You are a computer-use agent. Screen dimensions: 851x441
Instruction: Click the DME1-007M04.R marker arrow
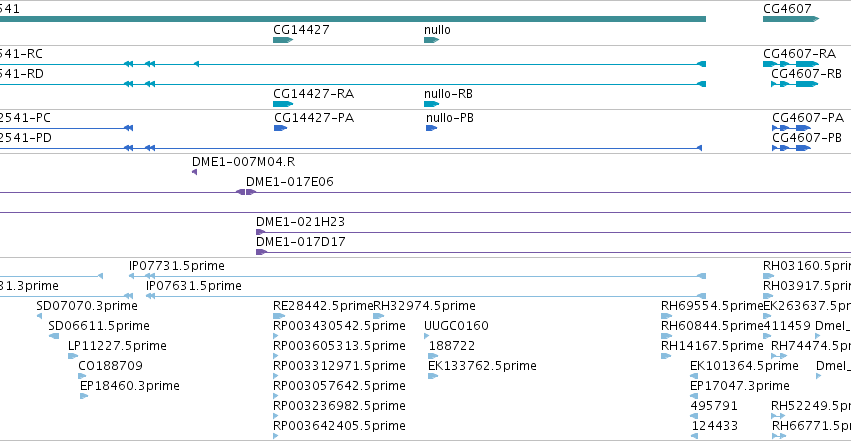point(195,172)
